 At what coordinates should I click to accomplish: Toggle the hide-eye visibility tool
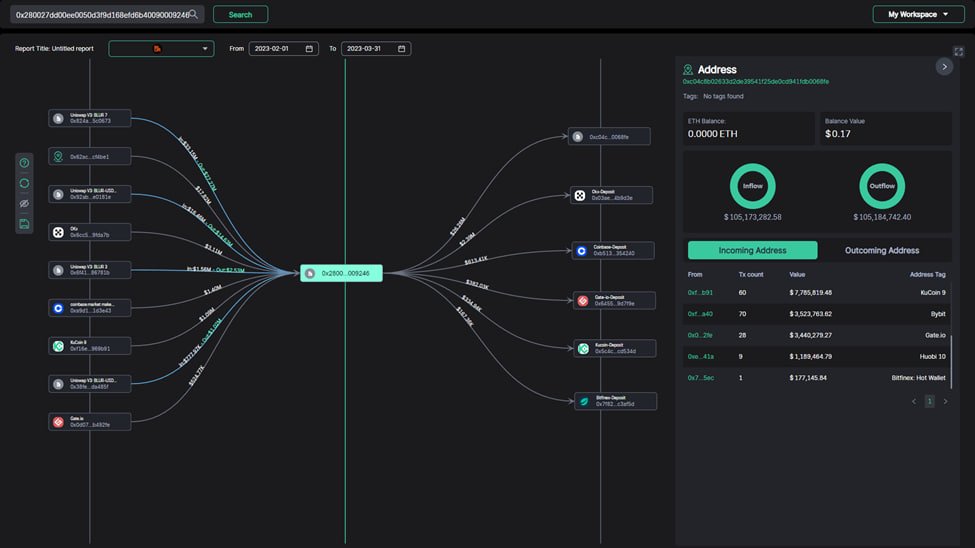(x=24, y=203)
